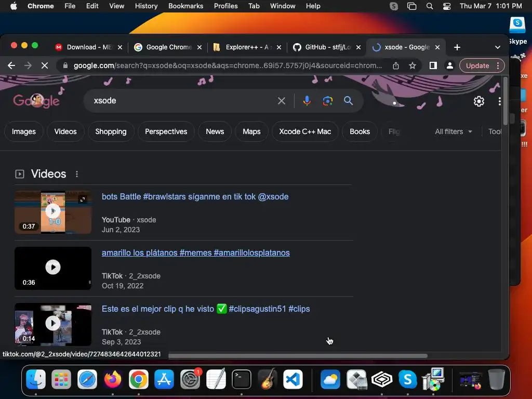Open Chrome profile avatar icon
This screenshot has height=399, width=532.
(449, 65)
